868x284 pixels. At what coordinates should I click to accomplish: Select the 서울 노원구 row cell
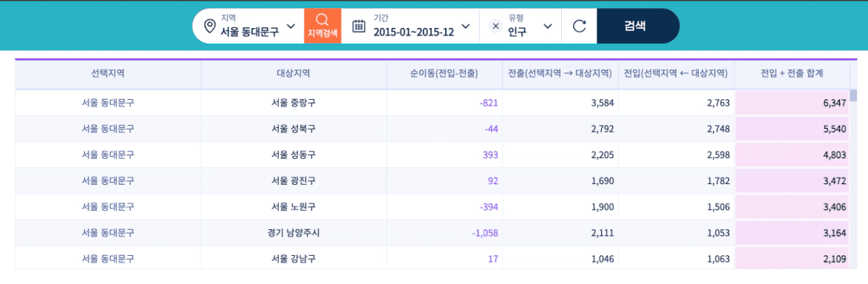point(294,206)
